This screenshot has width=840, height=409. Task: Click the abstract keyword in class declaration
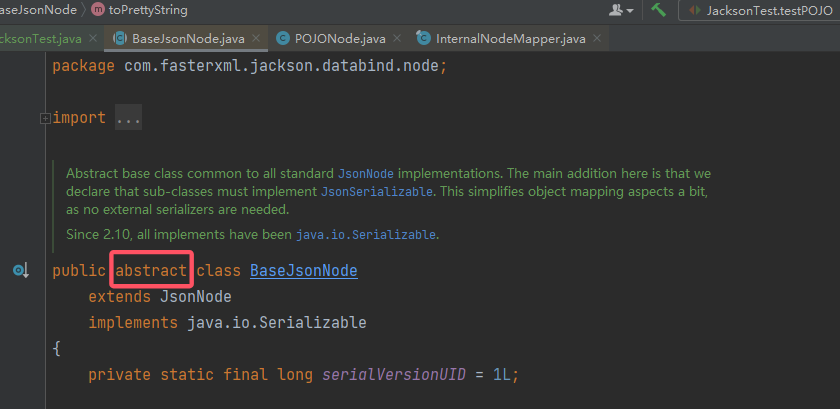click(150, 271)
